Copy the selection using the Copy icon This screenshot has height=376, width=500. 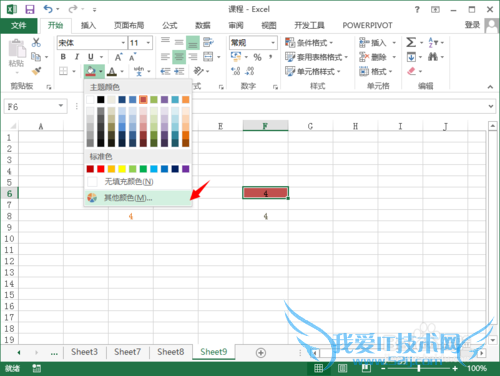[36, 57]
